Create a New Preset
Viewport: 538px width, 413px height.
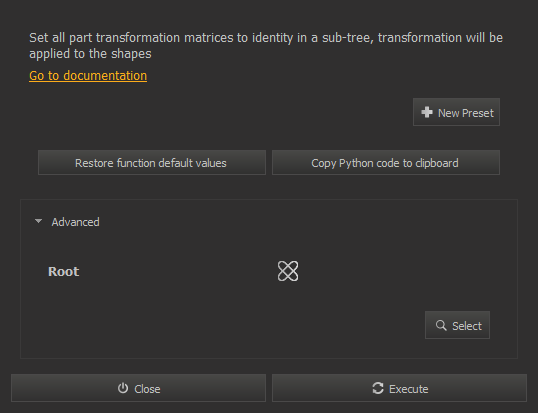pos(456,112)
